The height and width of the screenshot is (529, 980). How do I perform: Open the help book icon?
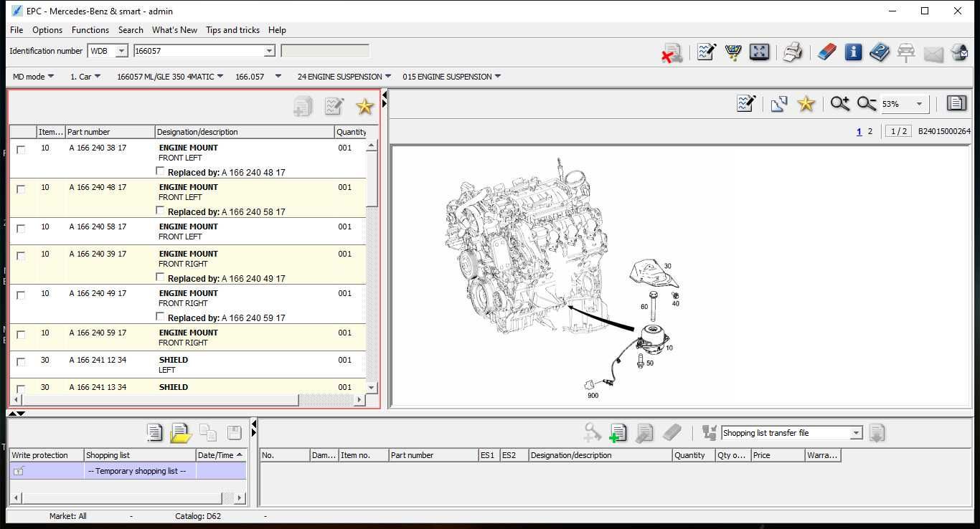[x=879, y=52]
